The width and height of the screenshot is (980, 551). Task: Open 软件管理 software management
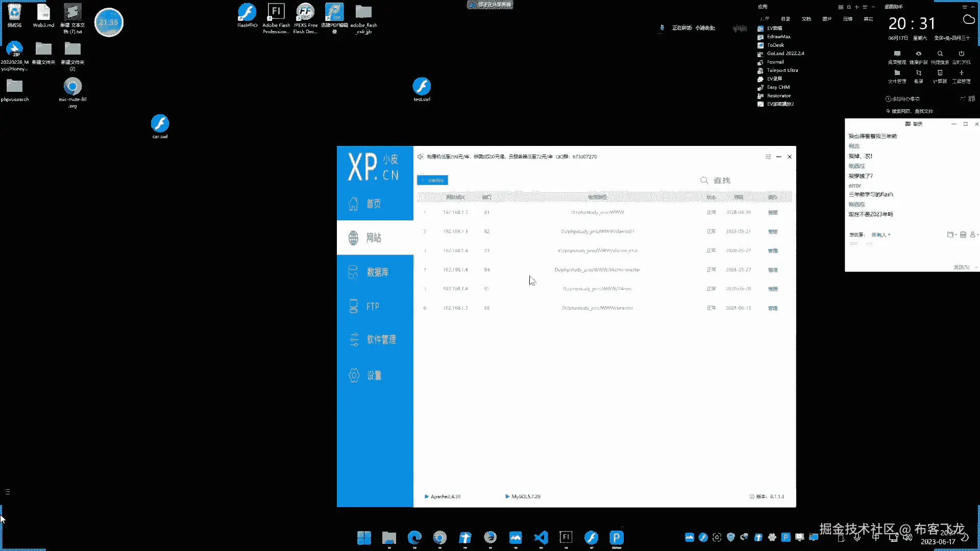[x=380, y=340]
